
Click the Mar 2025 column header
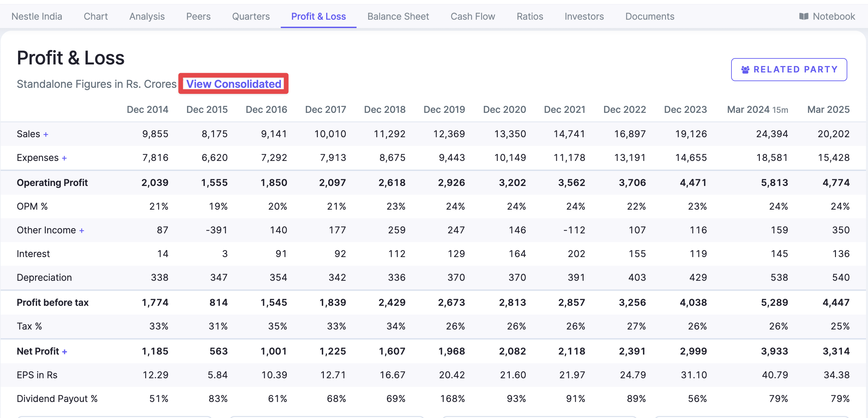click(x=828, y=110)
